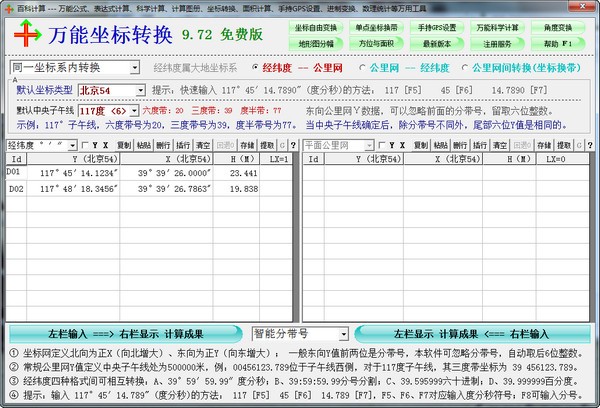Click the ? help icon in the left toolbar

pos(293,145)
